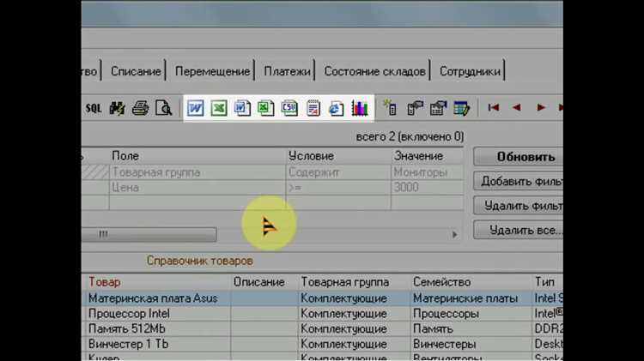Toggle the Товарная группа filter row checkbox
644x361 pixels.
pyautogui.click(x=95, y=172)
